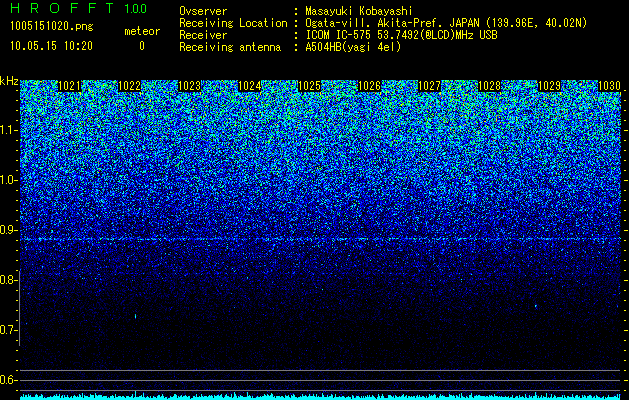Image resolution: width=629 pixels, height=400 pixels.
Task: Click the meteor count value 0
Action: [142, 46]
